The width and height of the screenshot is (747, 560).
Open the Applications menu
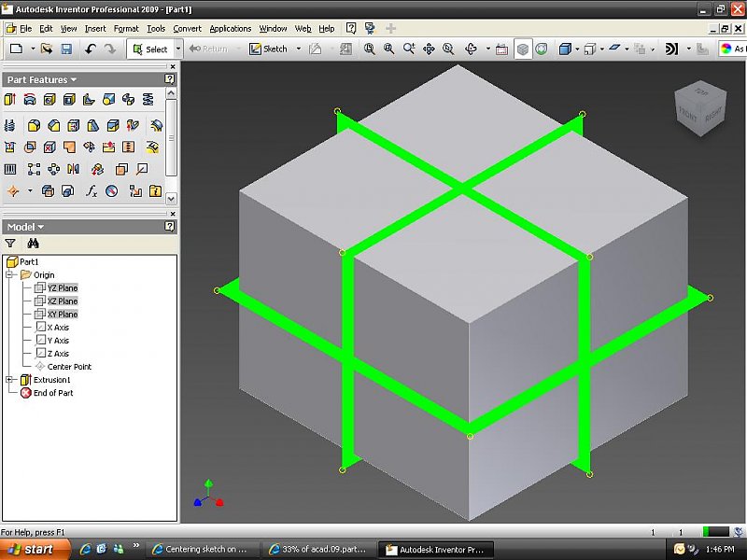(x=230, y=29)
